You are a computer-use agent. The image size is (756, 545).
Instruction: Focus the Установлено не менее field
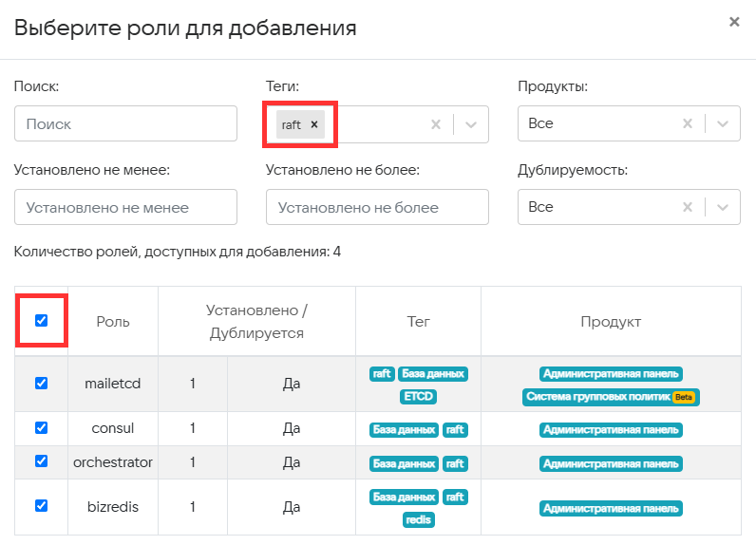click(x=125, y=207)
